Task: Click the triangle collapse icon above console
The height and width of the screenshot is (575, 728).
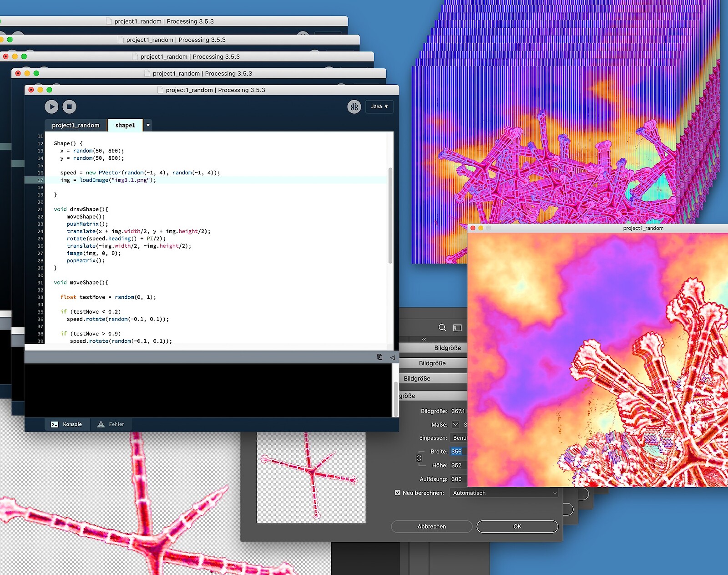Action: [x=392, y=357]
